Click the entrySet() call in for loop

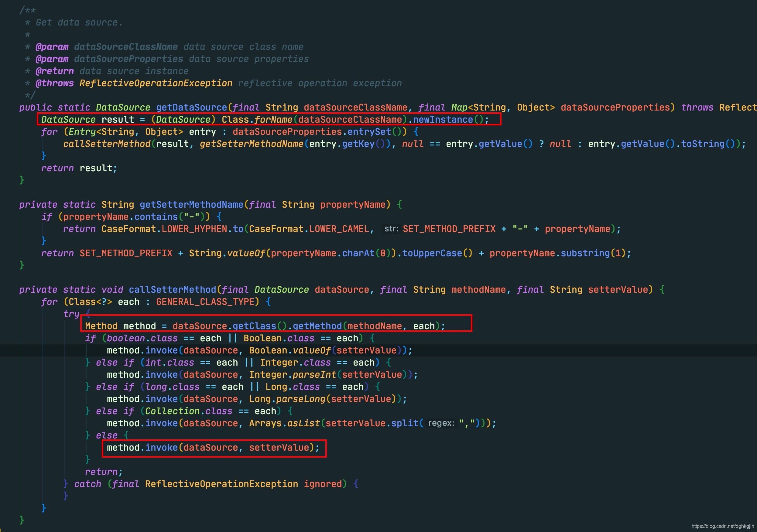[375, 132]
